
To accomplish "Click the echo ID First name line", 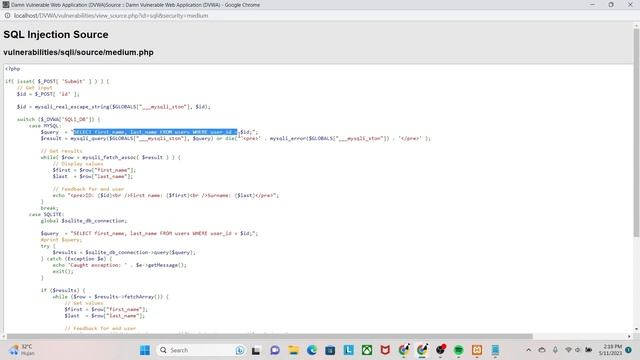I will (x=166, y=195).
